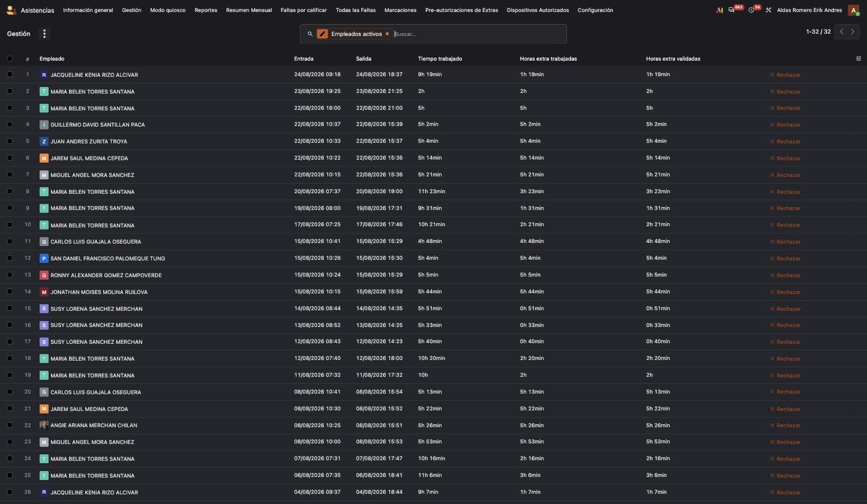Check the row 1 checkbox
The width and height of the screenshot is (867, 504).
click(x=10, y=74)
